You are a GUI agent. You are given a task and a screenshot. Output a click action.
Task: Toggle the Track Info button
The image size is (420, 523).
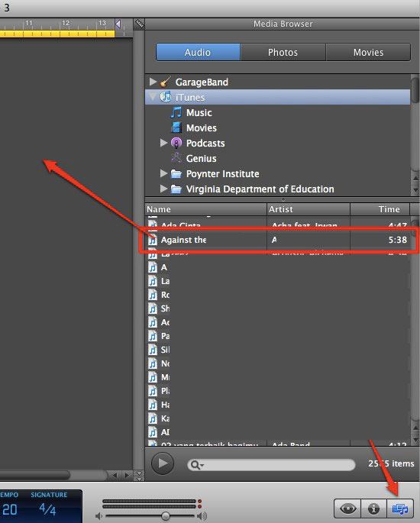coord(373,508)
